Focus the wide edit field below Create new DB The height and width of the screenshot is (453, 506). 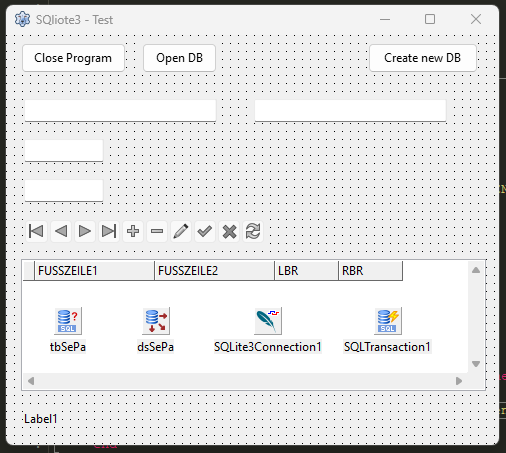point(350,110)
